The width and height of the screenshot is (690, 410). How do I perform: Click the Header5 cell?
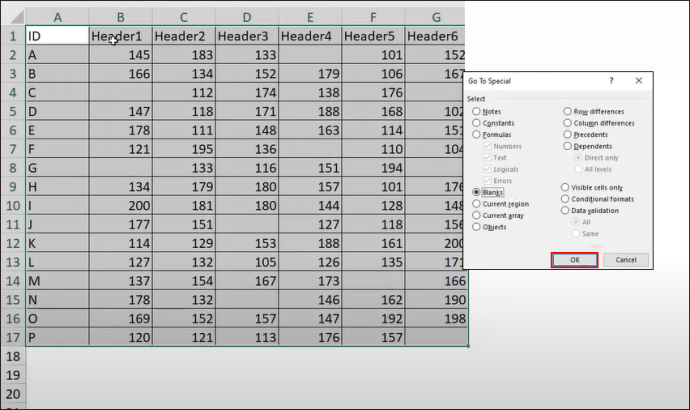(373, 36)
